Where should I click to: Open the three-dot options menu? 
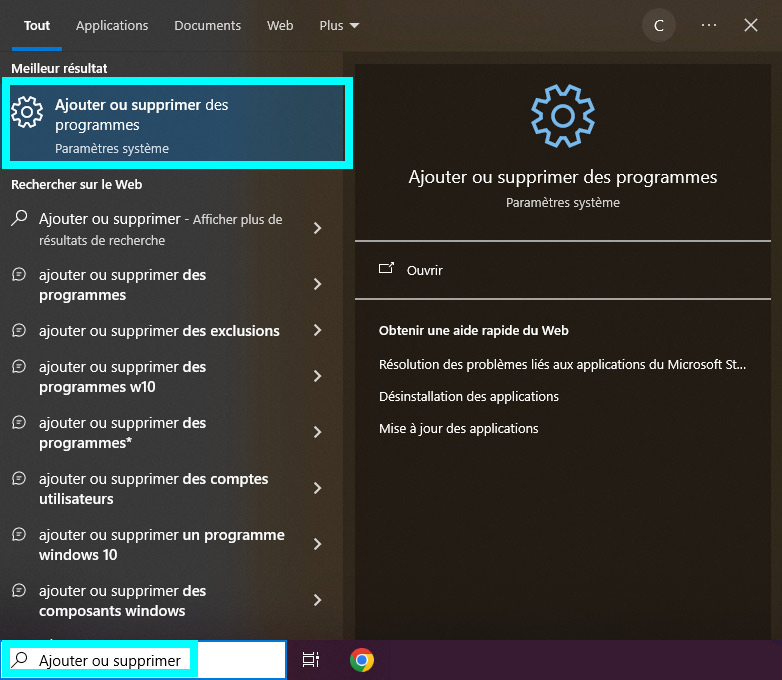tap(709, 26)
